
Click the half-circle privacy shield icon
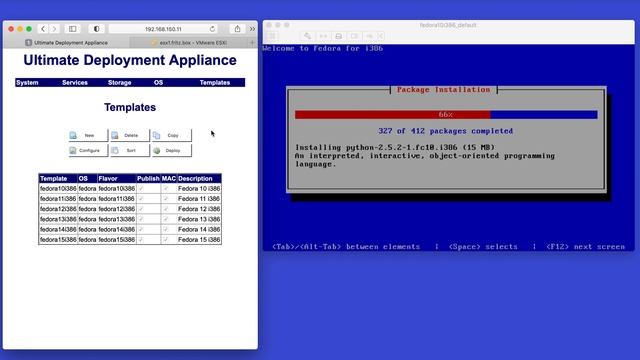[96, 29]
